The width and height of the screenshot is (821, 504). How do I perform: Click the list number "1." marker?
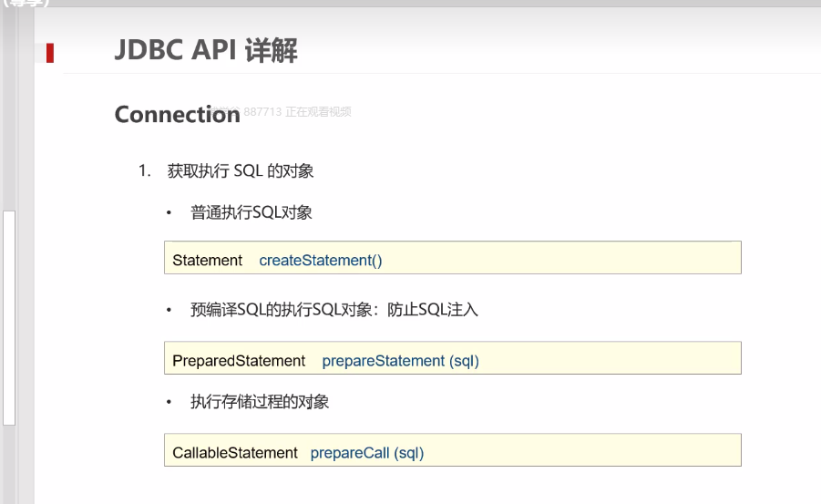(144, 170)
